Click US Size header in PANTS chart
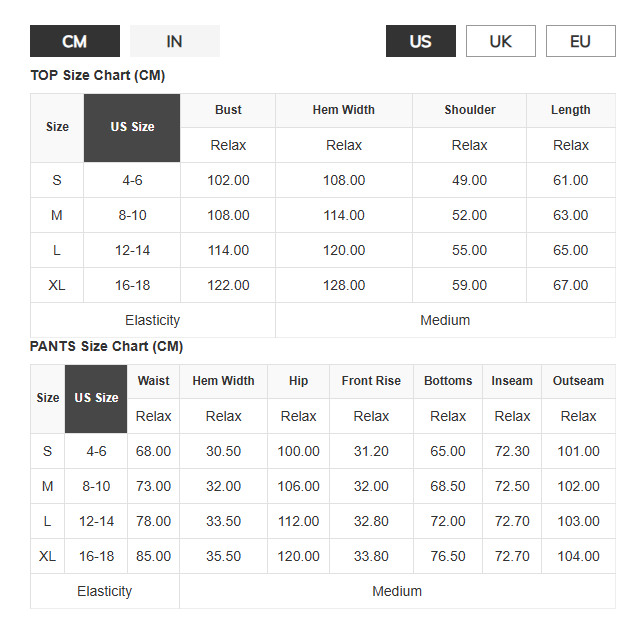 pos(96,399)
